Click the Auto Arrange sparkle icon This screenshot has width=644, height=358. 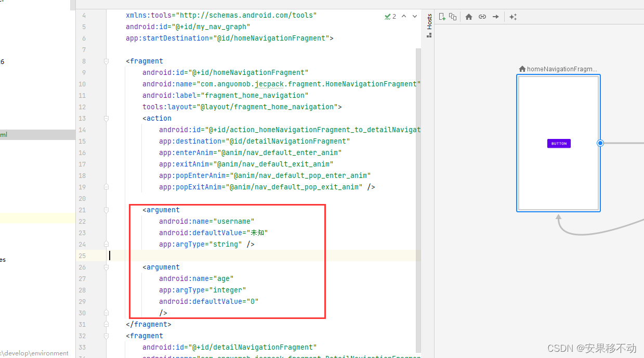pyautogui.click(x=513, y=17)
